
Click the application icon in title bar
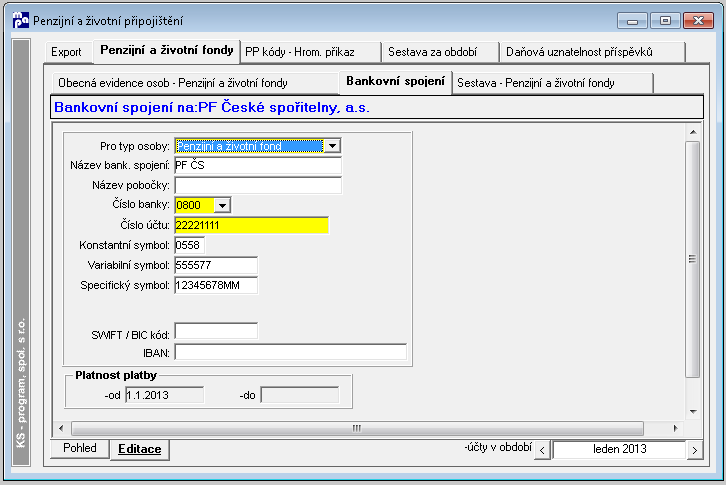(x=21, y=20)
